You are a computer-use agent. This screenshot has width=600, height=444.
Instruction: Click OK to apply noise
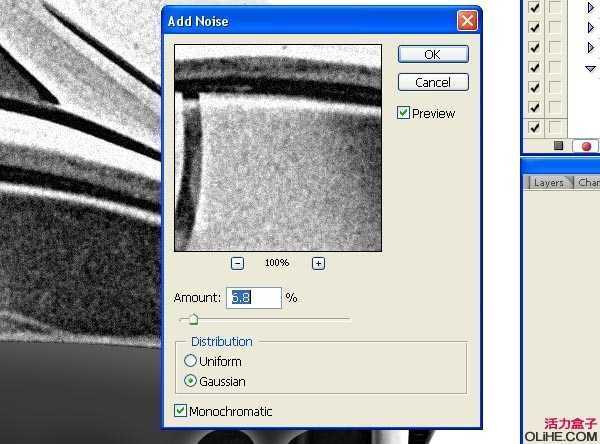(433, 54)
